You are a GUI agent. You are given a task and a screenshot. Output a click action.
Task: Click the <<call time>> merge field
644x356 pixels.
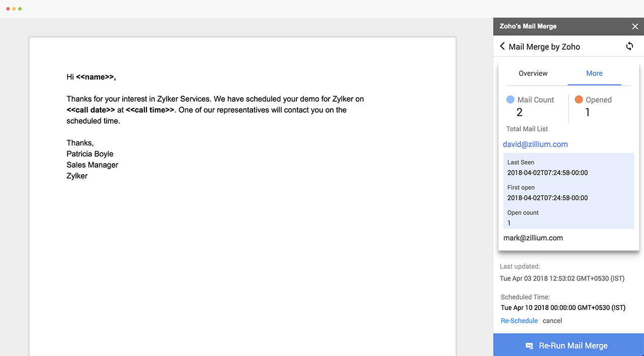(150, 110)
